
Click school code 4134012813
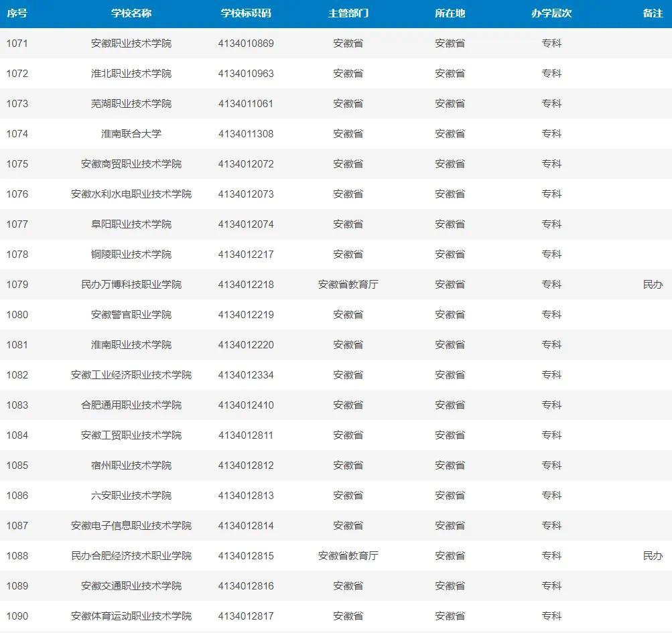click(x=246, y=496)
